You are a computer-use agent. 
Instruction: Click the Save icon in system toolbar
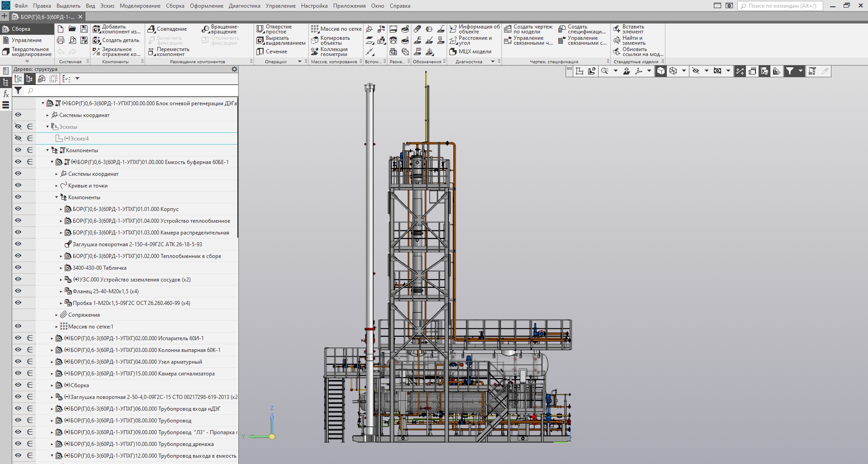click(x=84, y=29)
